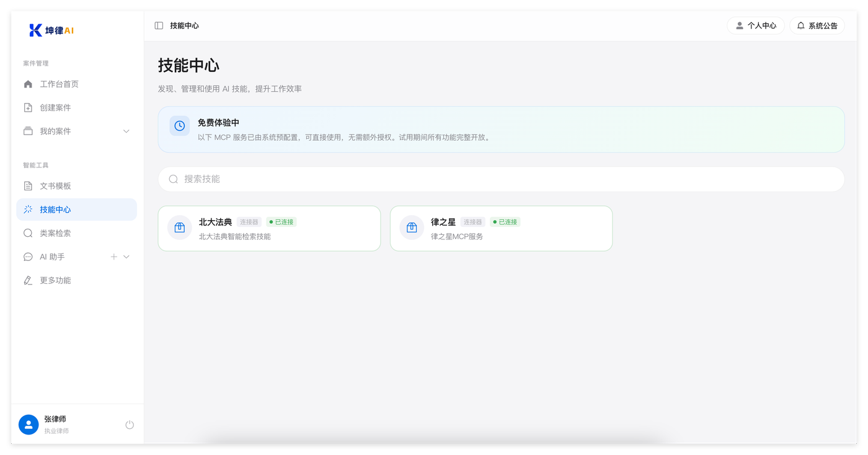Click the 律之星 package icon
868x455 pixels.
pos(412,227)
